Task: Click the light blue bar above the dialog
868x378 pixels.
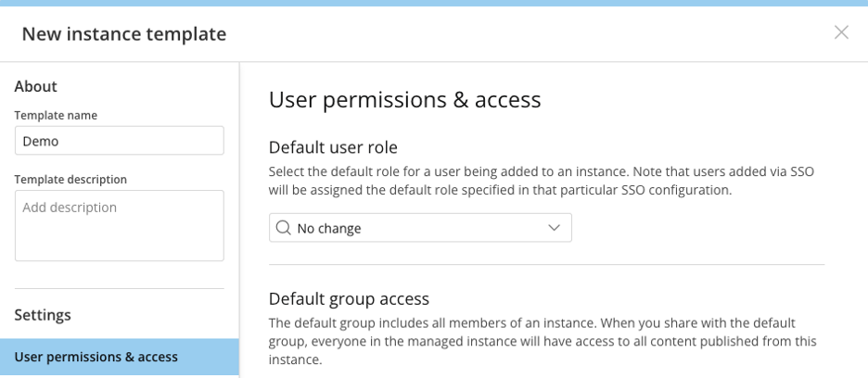Action: pos(434,3)
